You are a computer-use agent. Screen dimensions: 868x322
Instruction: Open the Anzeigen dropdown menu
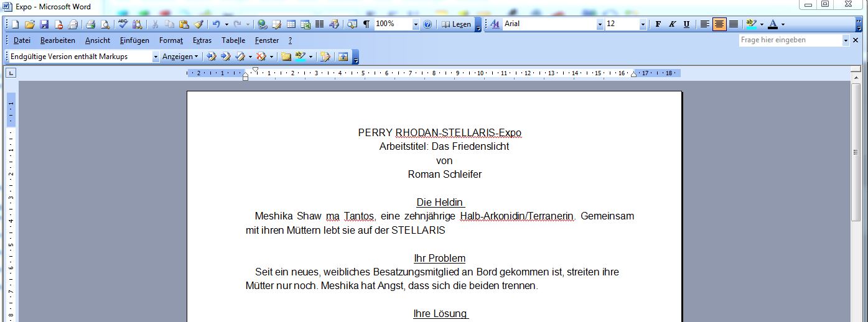[180, 57]
